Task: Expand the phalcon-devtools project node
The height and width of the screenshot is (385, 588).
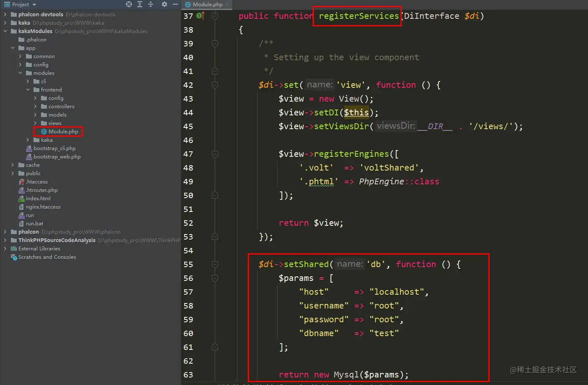Action: (x=5, y=14)
